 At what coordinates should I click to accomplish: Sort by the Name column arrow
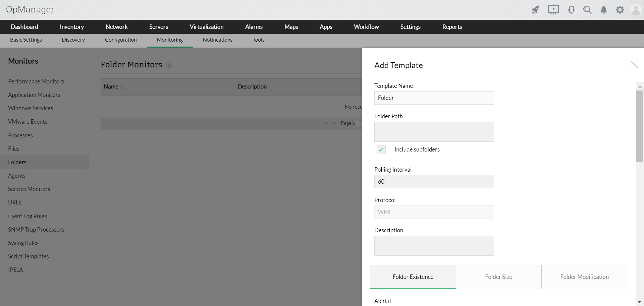122,87
